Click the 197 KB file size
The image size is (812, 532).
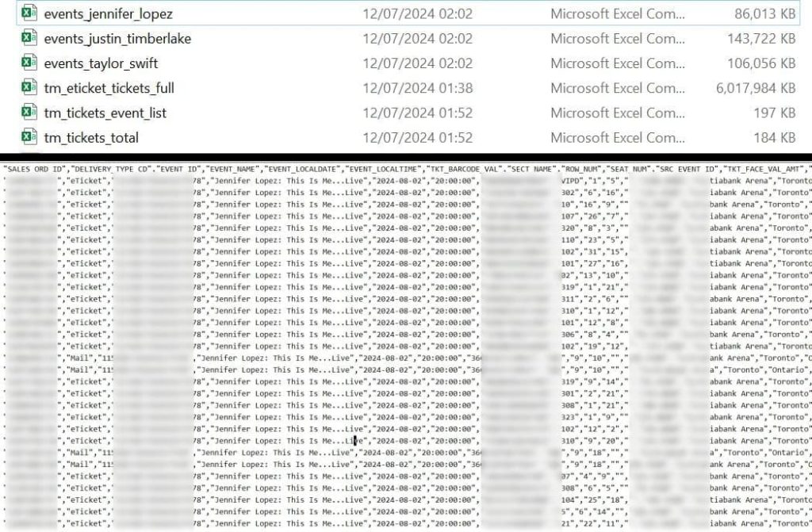[x=775, y=113]
